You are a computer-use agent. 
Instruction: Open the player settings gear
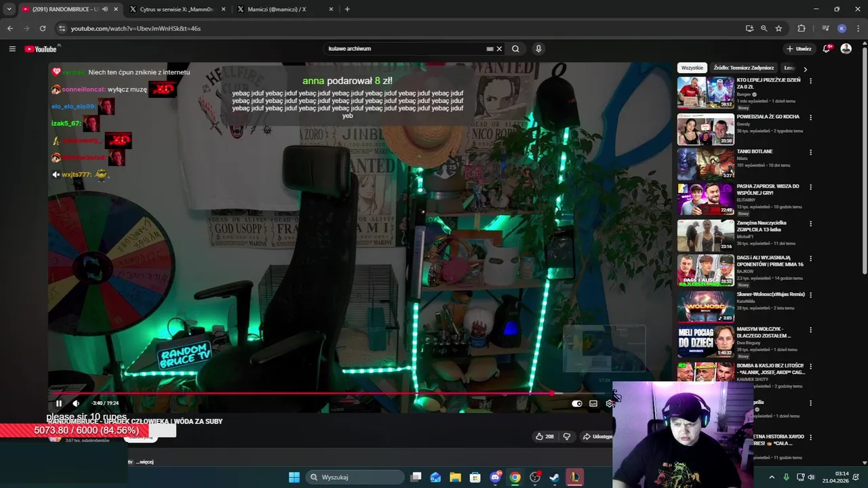[x=609, y=403]
